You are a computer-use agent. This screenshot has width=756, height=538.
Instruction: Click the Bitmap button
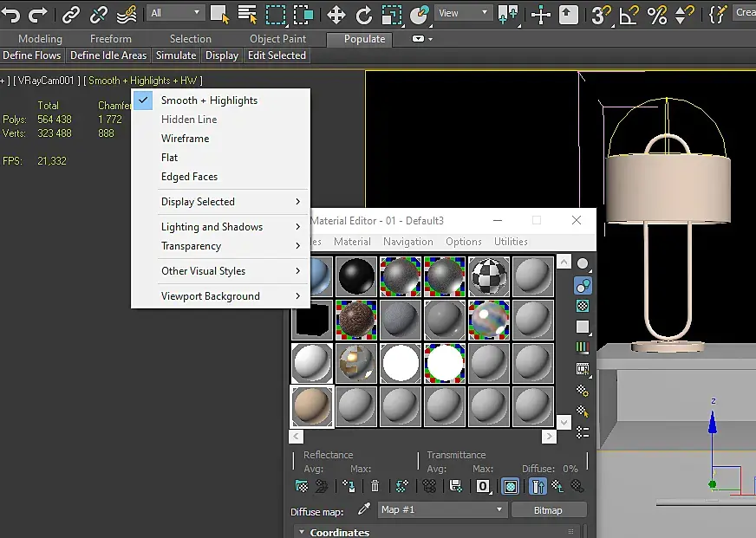pos(548,510)
